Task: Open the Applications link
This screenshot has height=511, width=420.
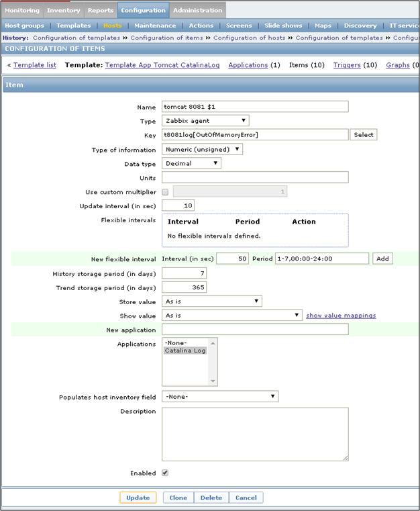Action: coord(248,65)
